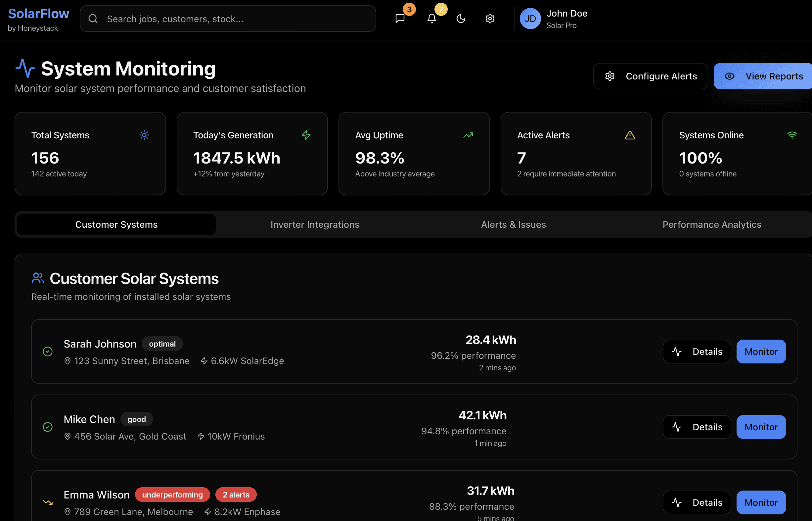Click the Active Alerts warning triangle

pyautogui.click(x=629, y=135)
